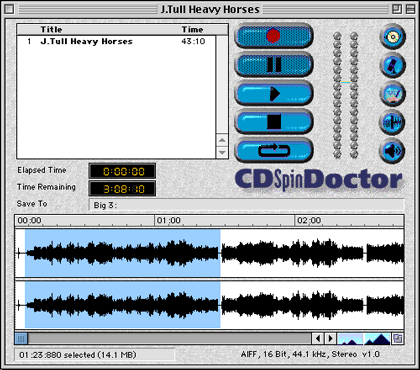Click the track list scroll up arrow
This screenshot has height=370, width=420.
222,140
